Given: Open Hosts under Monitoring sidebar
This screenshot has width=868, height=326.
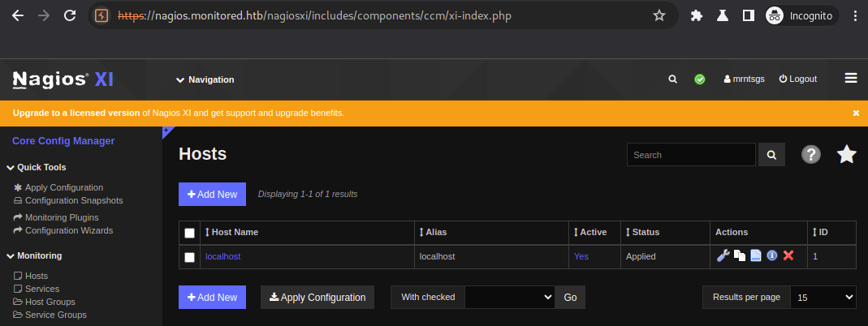Looking at the screenshot, I should point(30,276).
